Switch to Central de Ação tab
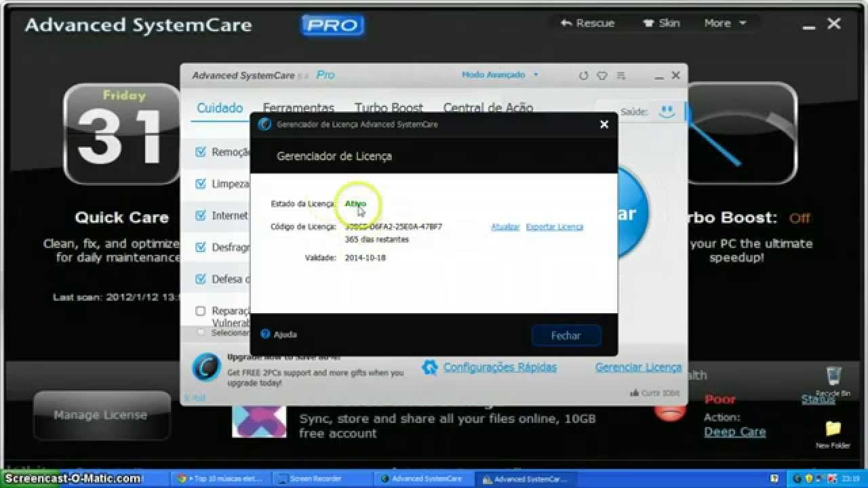Screen dimensions: 868x488 coord(488,108)
